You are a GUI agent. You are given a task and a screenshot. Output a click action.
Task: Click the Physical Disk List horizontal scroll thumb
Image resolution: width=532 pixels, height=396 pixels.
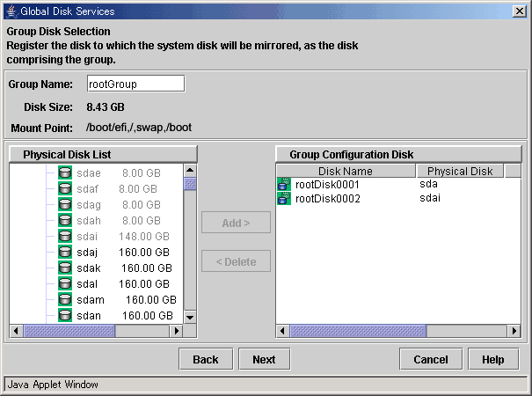click(69, 331)
